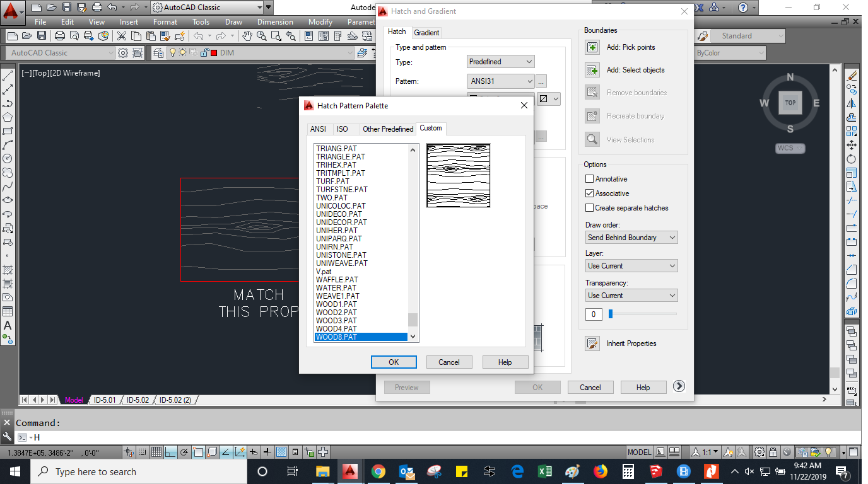Confirm pattern selection with the palette OK button
Viewport: 868px width, 484px height.
(394, 362)
